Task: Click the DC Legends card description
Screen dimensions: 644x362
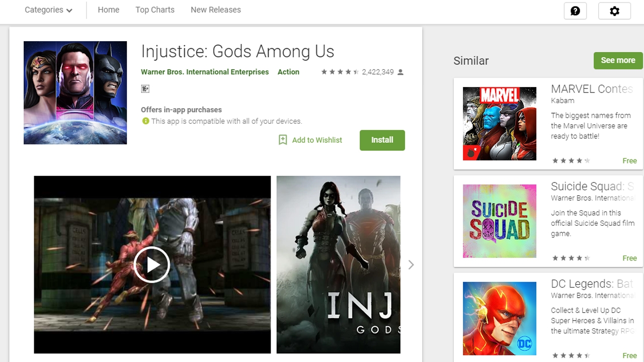Action: pos(593,321)
